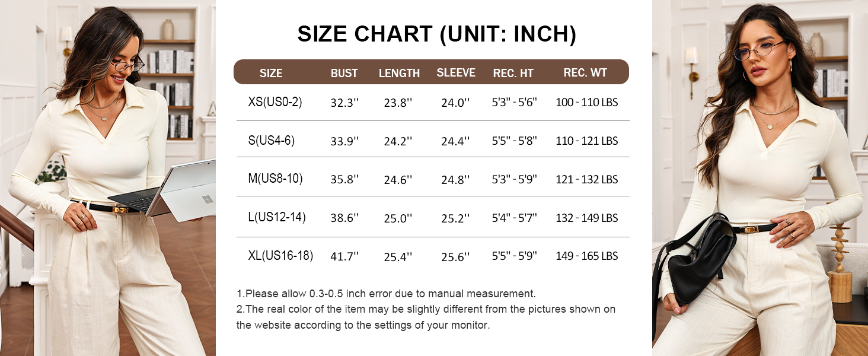Select the BUST column header
The height and width of the screenshot is (356, 868).
pyautogui.click(x=344, y=74)
